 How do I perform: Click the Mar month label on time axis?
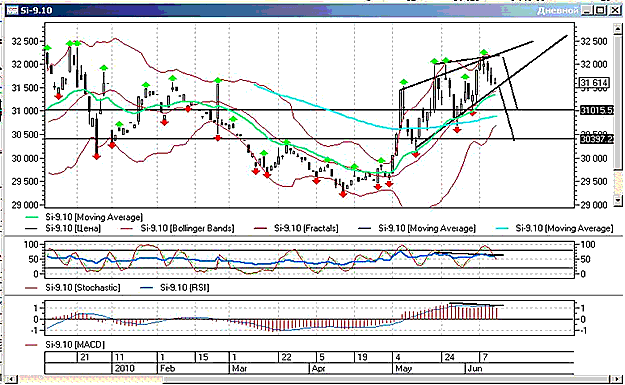pyautogui.click(x=240, y=368)
